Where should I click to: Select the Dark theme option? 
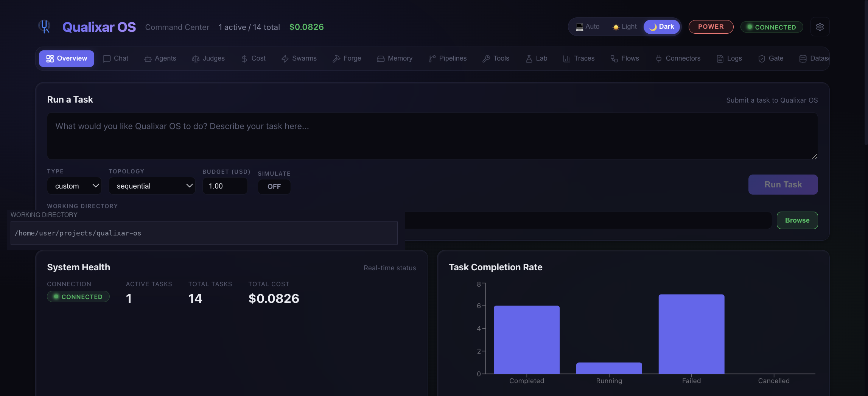[x=662, y=27]
